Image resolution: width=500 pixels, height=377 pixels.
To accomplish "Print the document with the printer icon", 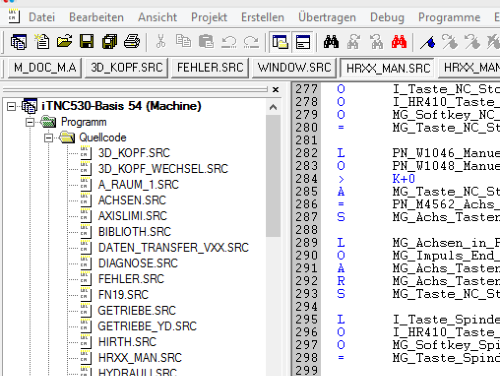I will (132, 42).
